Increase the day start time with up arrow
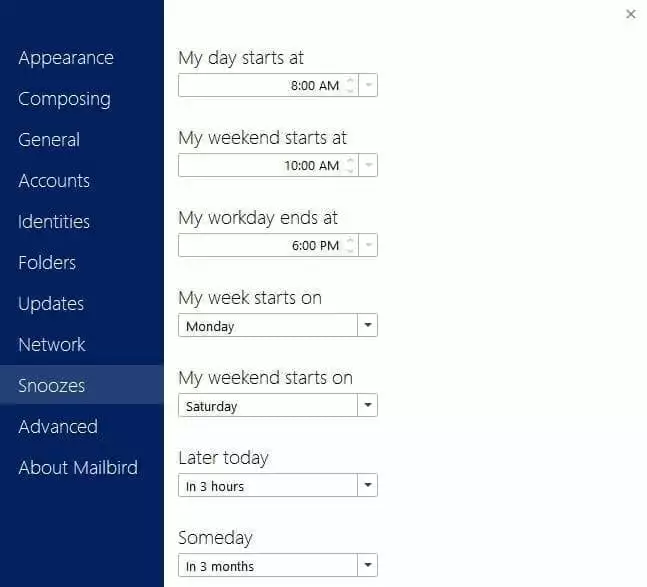647x587 pixels. click(x=350, y=81)
